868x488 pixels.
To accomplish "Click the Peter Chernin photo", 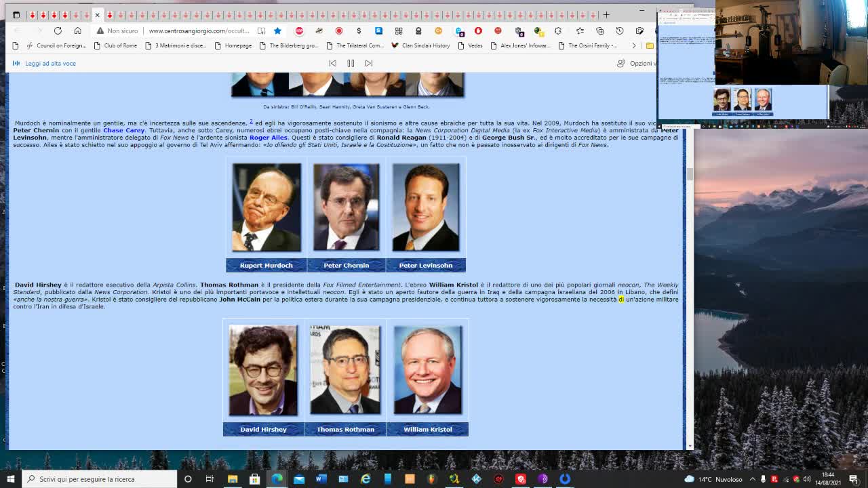I will 346,207.
